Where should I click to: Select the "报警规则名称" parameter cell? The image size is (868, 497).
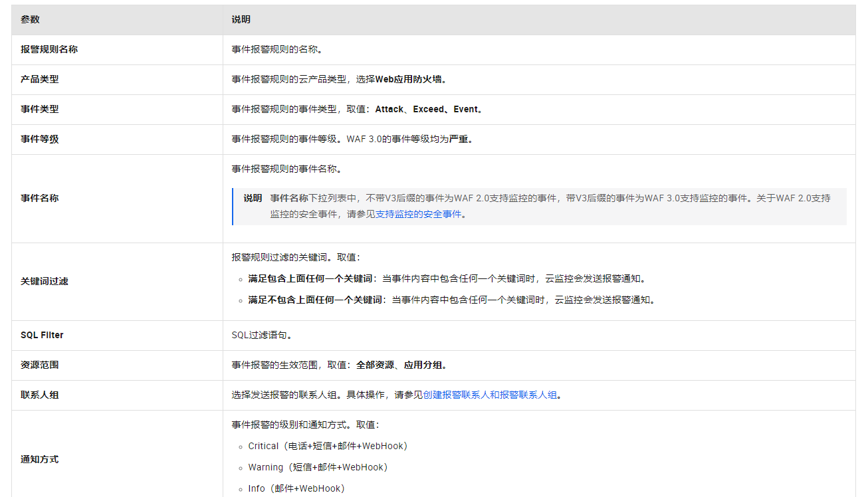tap(117, 50)
